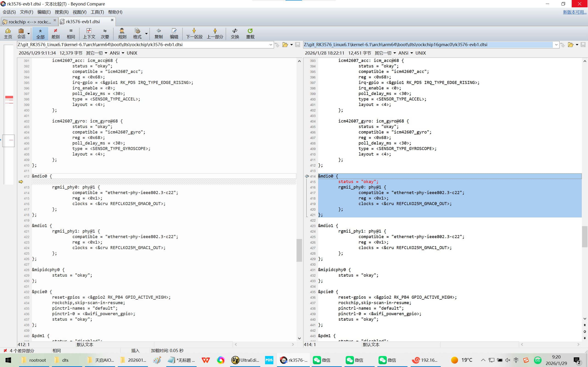The width and height of the screenshot is (588, 367).
Task: Click the Swap sides (交换) icon
Action: pos(235,33)
